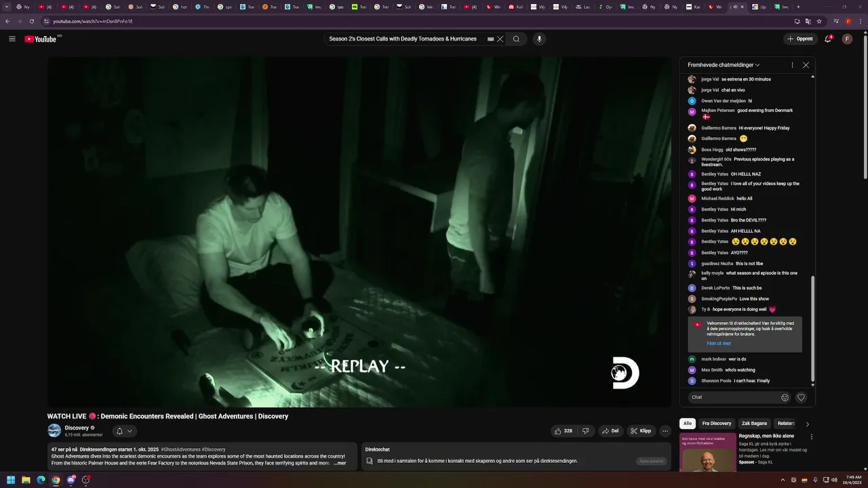This screenshot has width=868, height=488.
Task: Open the Windows Start menu
Action: pos(11,480)
